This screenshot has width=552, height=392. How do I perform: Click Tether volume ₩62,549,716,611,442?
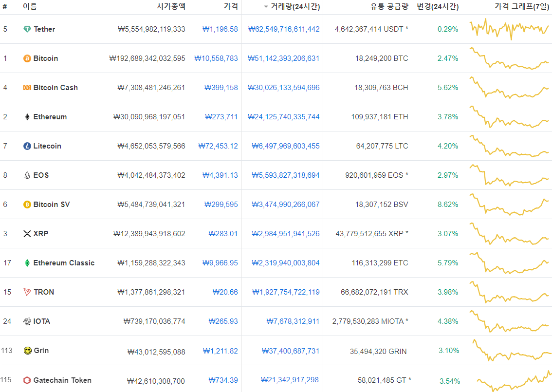[x=284, y=29]
